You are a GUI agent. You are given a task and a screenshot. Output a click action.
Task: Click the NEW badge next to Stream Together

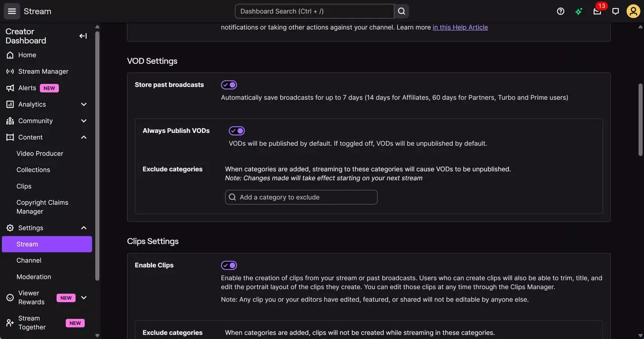(75, 323)
